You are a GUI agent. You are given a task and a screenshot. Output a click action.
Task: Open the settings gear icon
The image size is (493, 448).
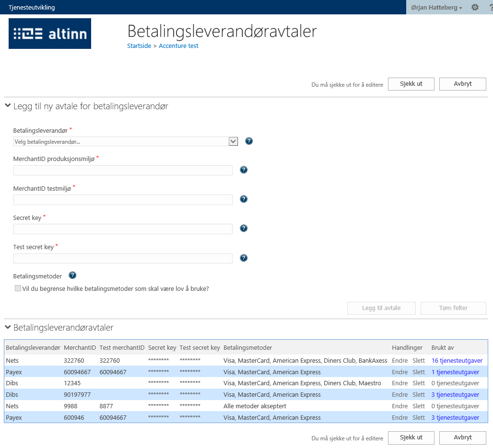pos(475,7)
